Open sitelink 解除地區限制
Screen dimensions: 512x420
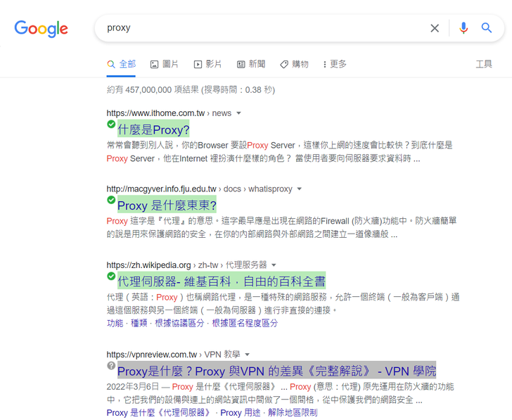point(293,413)
